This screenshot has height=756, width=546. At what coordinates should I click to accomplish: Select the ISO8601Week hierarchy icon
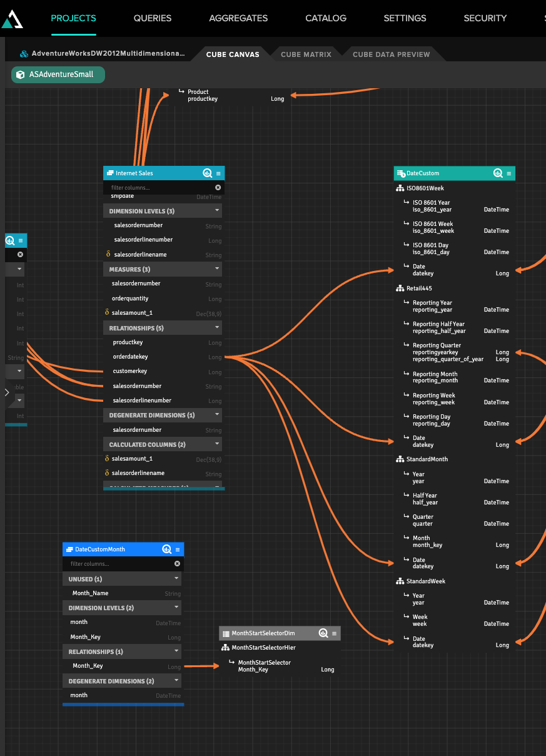[x=400, y=188]
